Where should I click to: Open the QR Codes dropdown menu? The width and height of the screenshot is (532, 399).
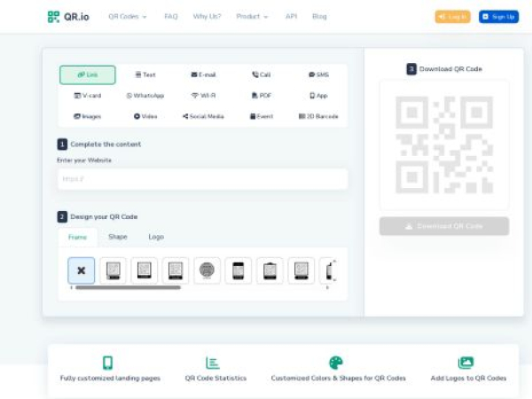pos(127,16)
